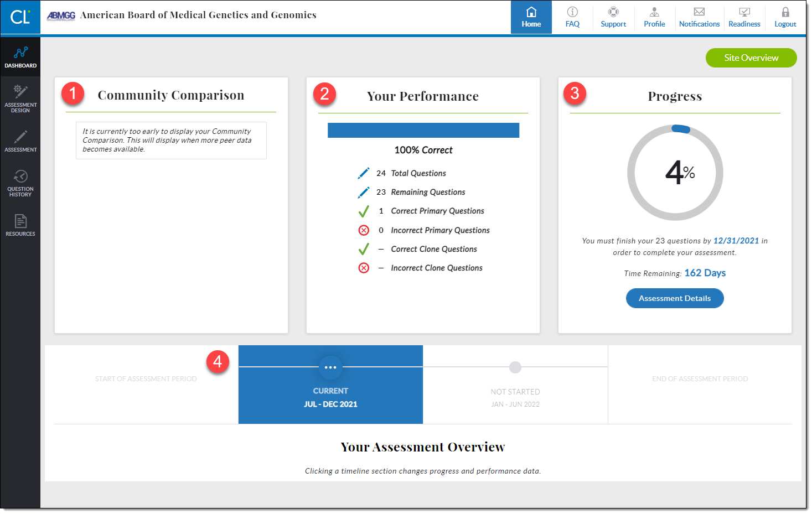Open Resources in sidebar
Image resolution: width=812 pixels, height=514 pixels.
click(20, 225)
